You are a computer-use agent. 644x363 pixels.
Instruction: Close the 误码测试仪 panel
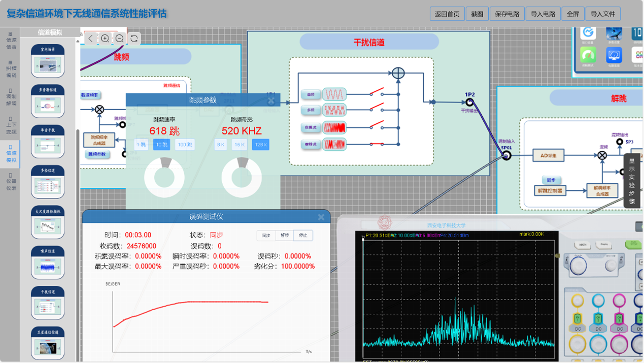[321, 217]
